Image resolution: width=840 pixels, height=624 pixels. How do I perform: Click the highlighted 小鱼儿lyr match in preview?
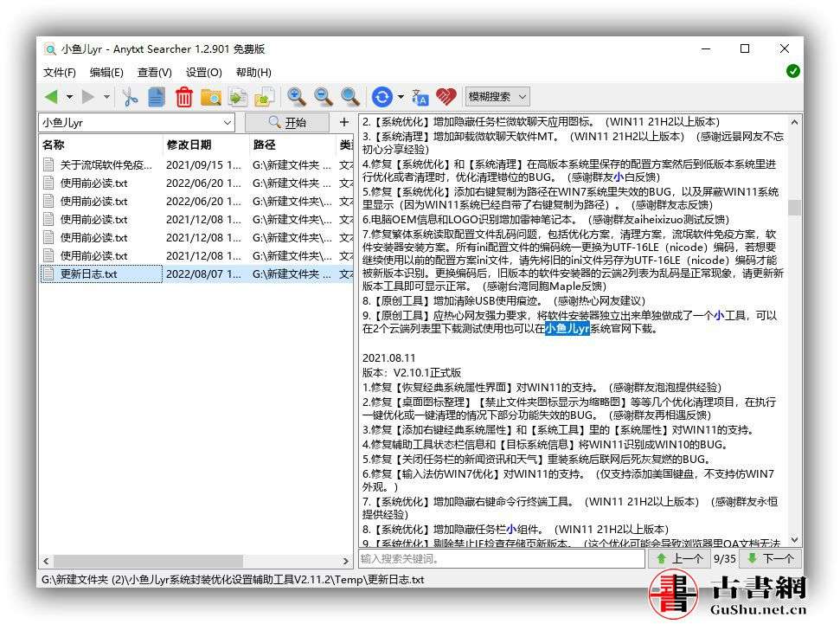(x=567, y=329)
